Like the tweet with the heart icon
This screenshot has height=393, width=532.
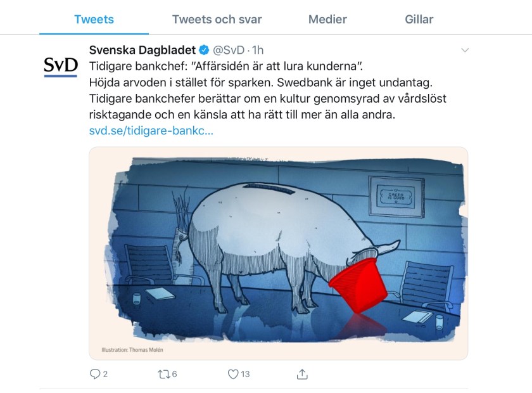point(233,374)
